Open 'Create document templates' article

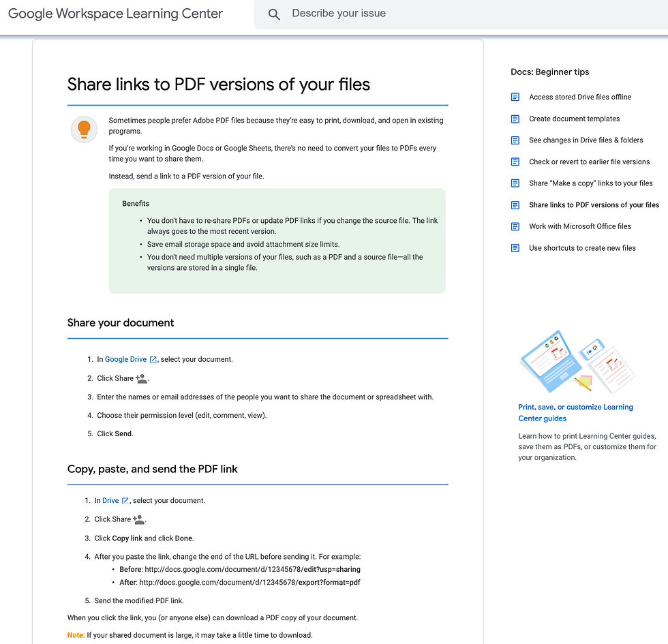pos(574,119)
